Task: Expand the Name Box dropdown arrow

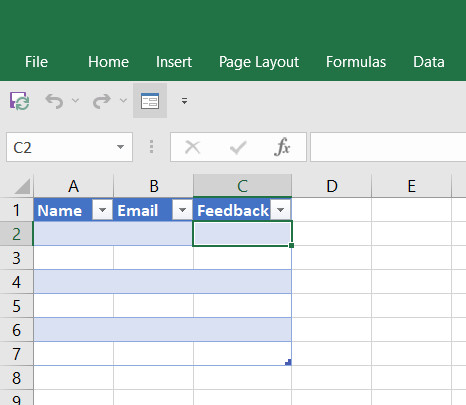Action: tap(120, 147)
